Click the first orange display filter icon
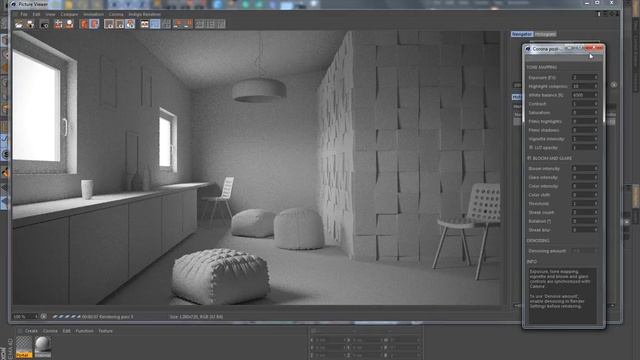The height and width of the screenshot is (360, 640). (x=84, y=24)
